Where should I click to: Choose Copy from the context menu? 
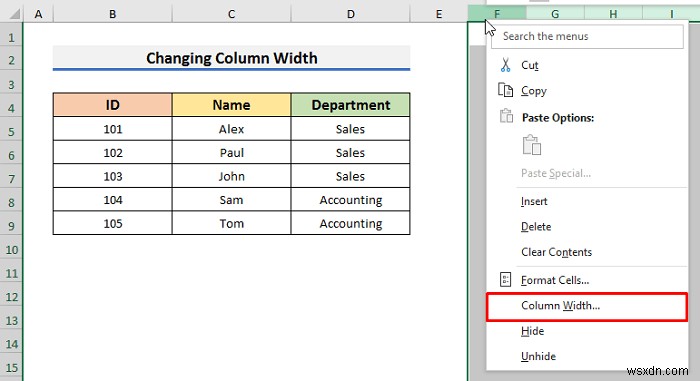pos(586,91)
